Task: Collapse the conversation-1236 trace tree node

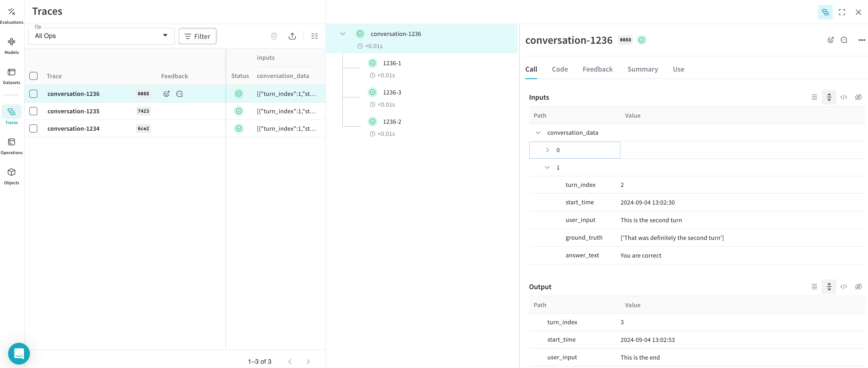Action: coord(342,34)
